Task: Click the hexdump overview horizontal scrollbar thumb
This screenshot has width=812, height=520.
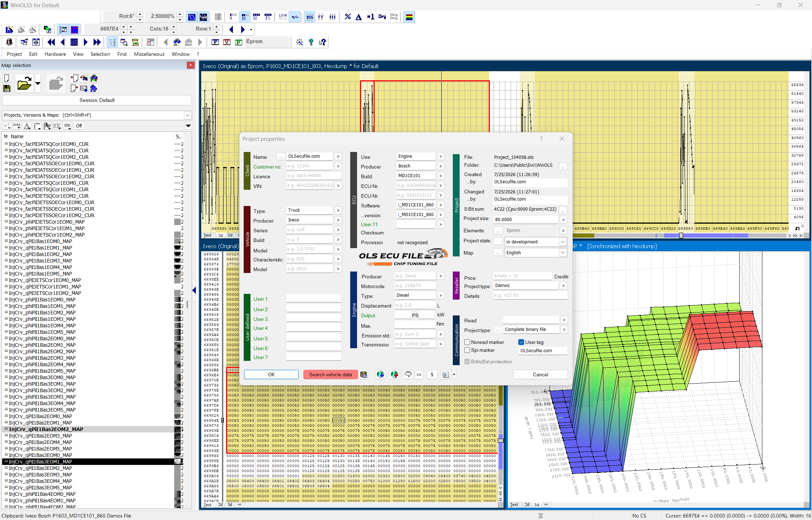Action: 681,236
